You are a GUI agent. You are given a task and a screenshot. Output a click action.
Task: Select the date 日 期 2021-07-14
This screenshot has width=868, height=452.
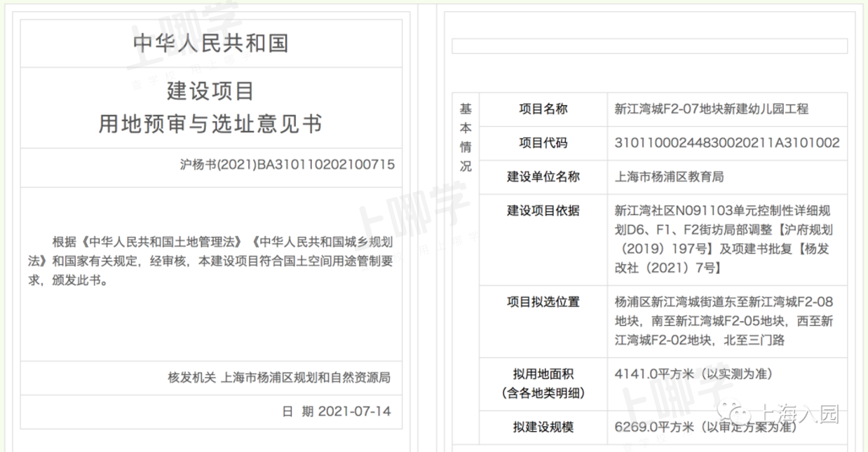pos(337,411)
